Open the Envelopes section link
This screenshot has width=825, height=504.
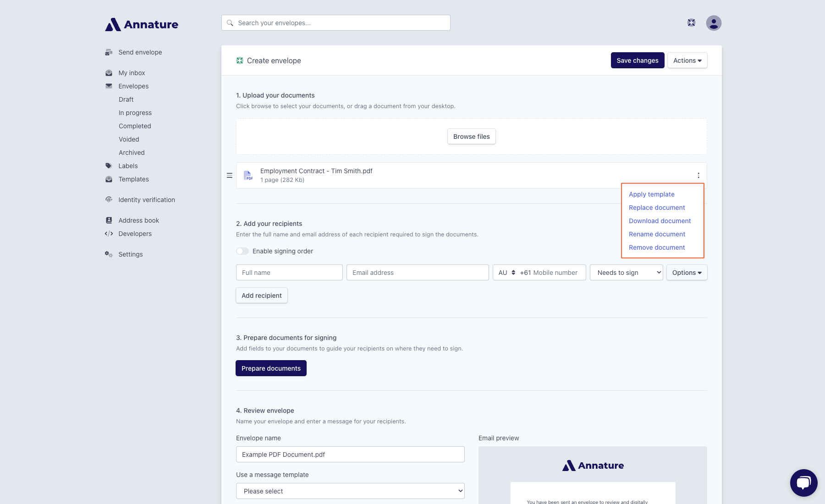tap(133, 86)
